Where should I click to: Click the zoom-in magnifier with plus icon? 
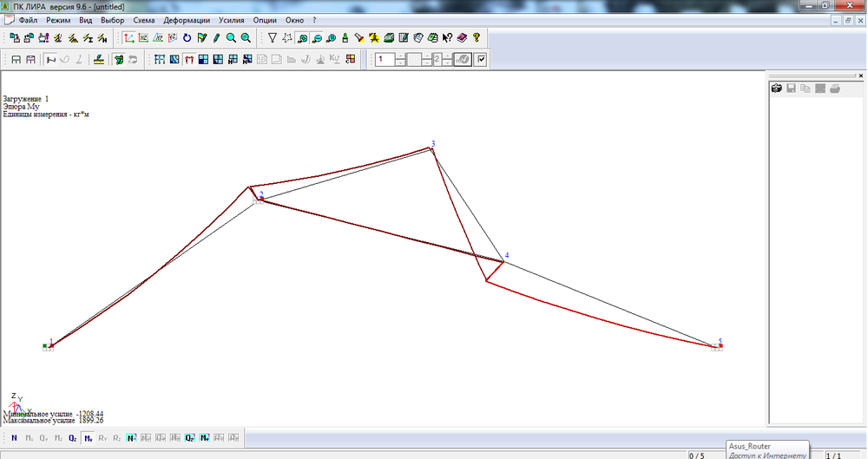246,37
